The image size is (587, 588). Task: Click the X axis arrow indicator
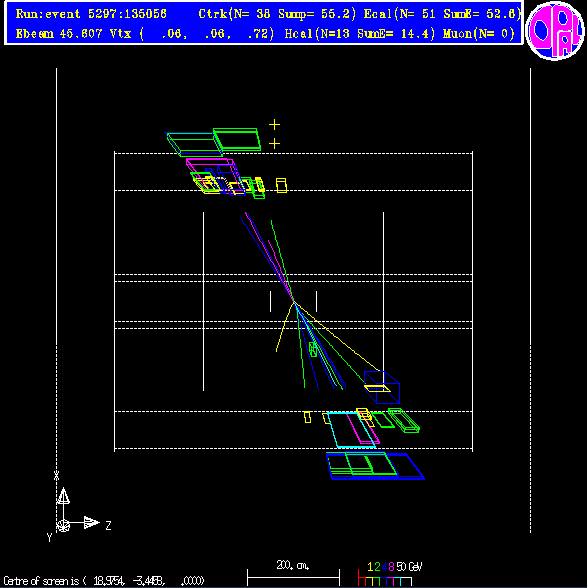click(63, 496)
